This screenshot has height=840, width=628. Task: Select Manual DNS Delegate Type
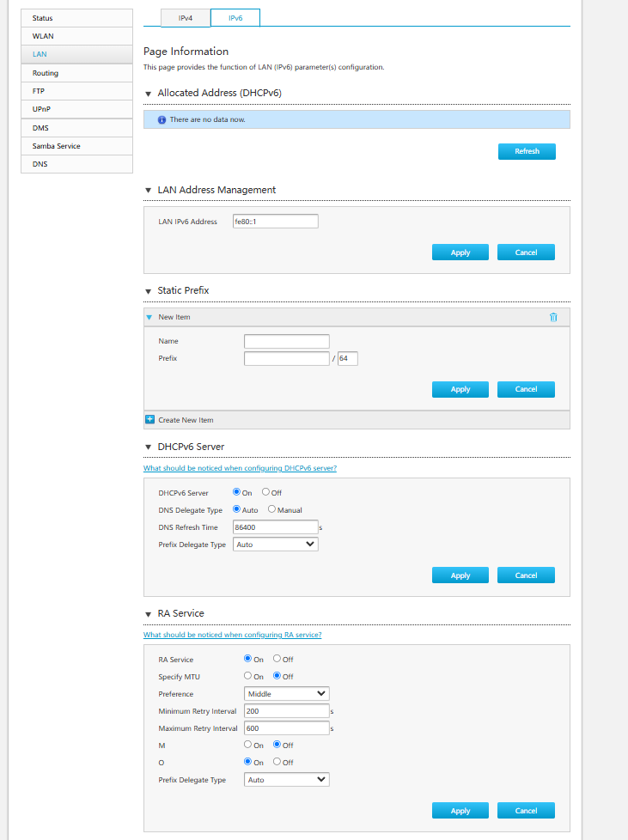point(271,509)
